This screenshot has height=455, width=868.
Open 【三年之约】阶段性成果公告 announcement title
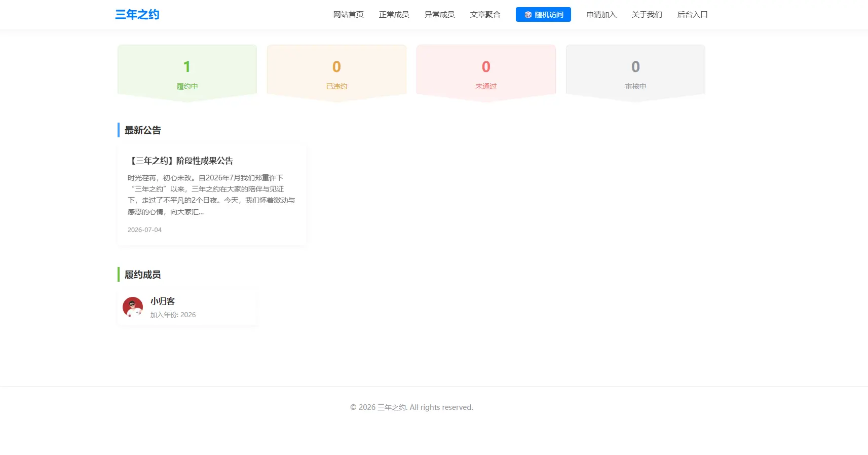[180, 161]
